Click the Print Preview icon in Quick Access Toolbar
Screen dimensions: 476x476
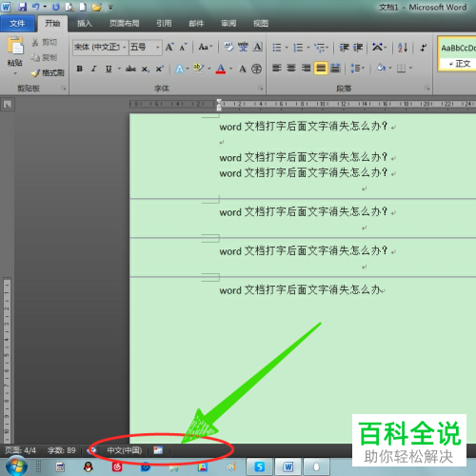click(x=69, y=7)
